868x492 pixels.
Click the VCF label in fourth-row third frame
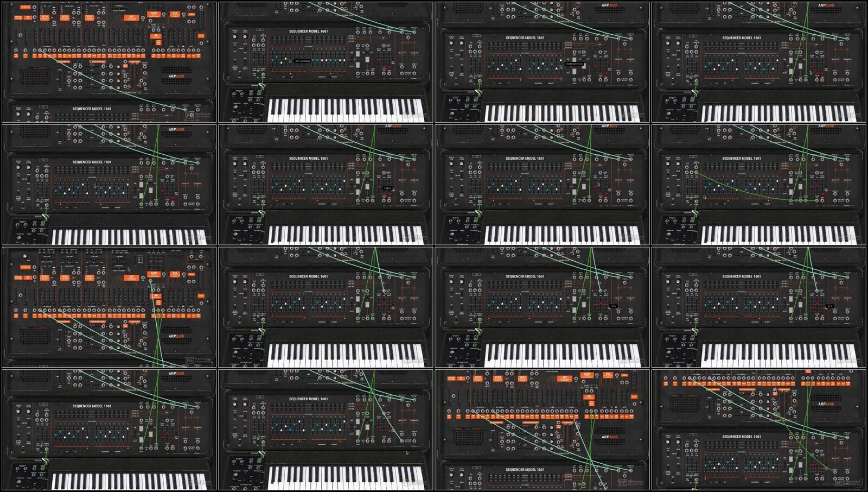pos(565,378)
